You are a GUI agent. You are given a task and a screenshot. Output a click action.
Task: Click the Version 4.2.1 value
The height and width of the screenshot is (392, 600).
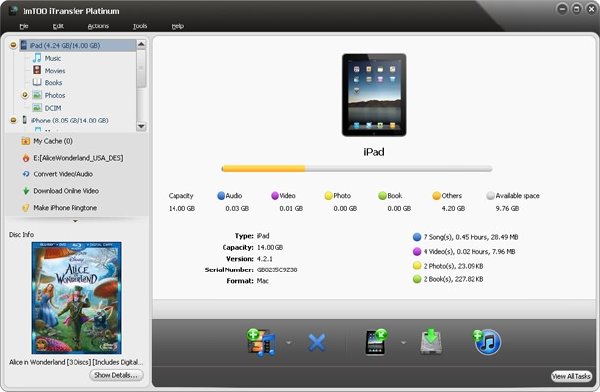pyautogui.click(x=265, y=259)
